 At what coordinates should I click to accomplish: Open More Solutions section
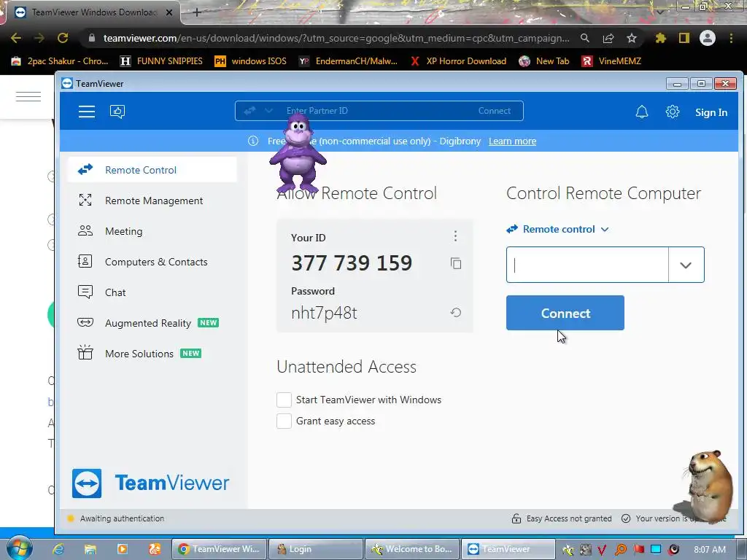click(152, 354)
